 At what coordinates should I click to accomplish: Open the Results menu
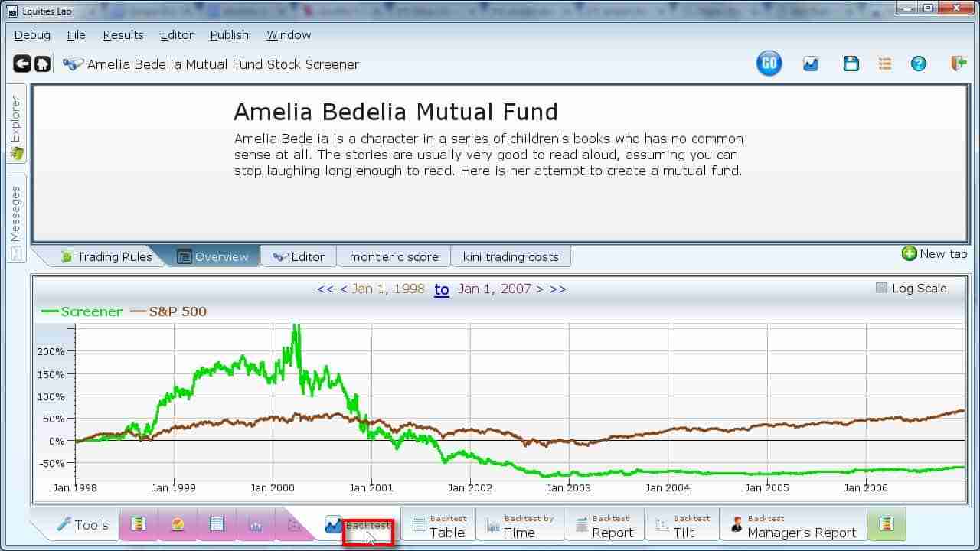[x=123, y=35]
